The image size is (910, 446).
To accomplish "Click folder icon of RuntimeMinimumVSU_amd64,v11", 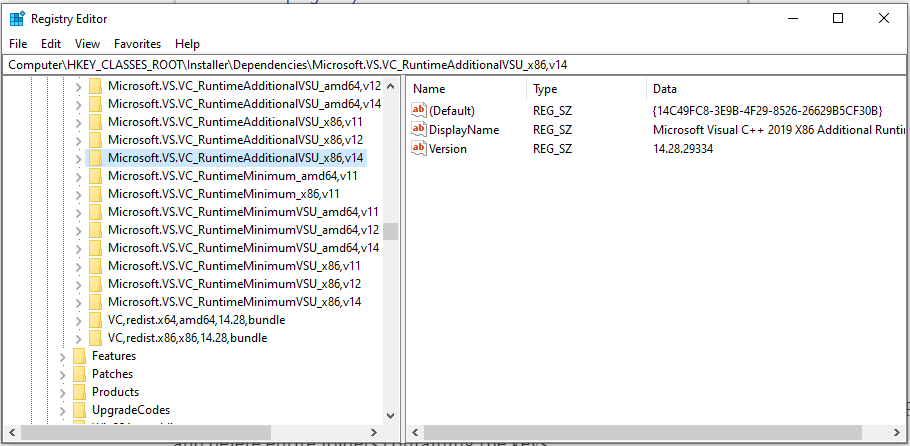I will pyautogui.click(x=95, y=212).
